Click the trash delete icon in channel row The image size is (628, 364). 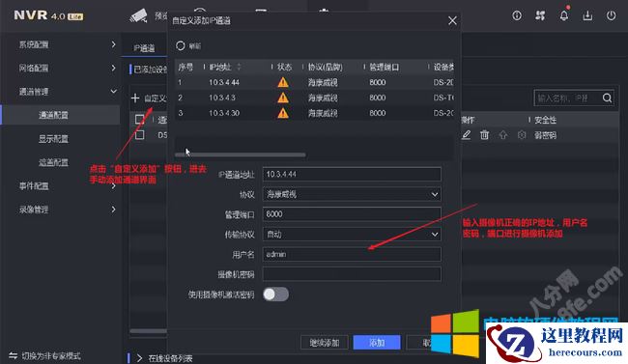(485, 135)
